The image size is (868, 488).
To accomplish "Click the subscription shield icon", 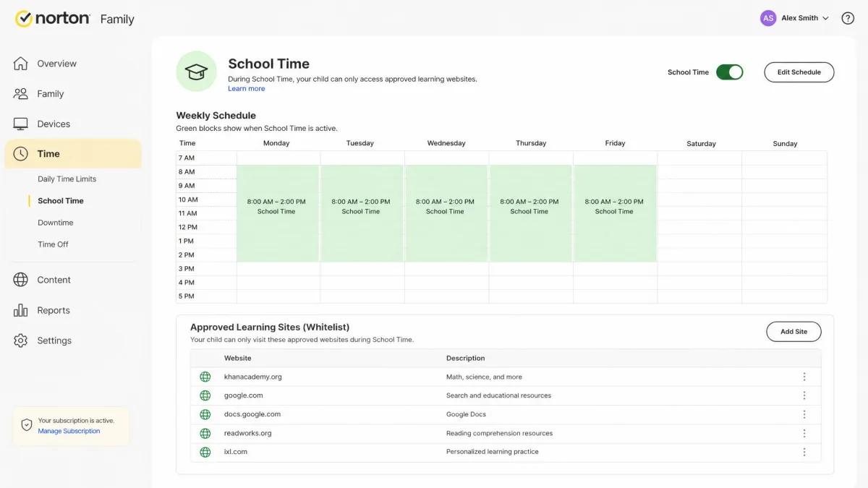I will (x=27, y=425).
